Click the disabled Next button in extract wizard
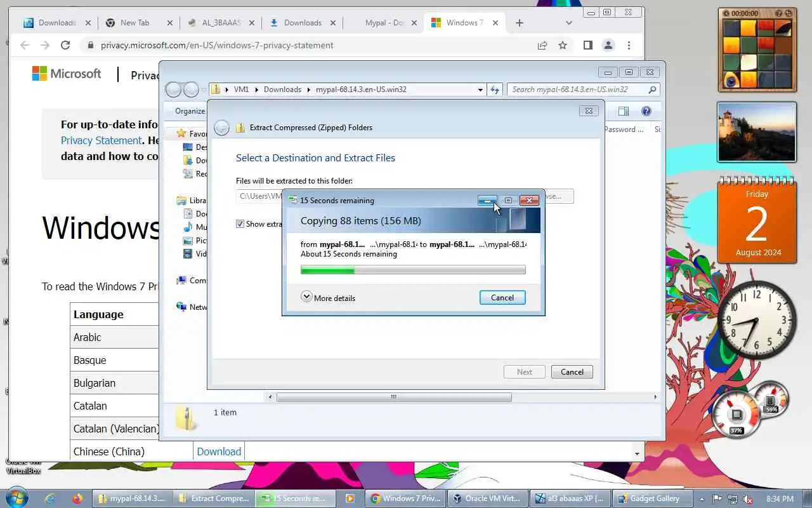Viewport: 812px width, 508px height. point(524,371)
